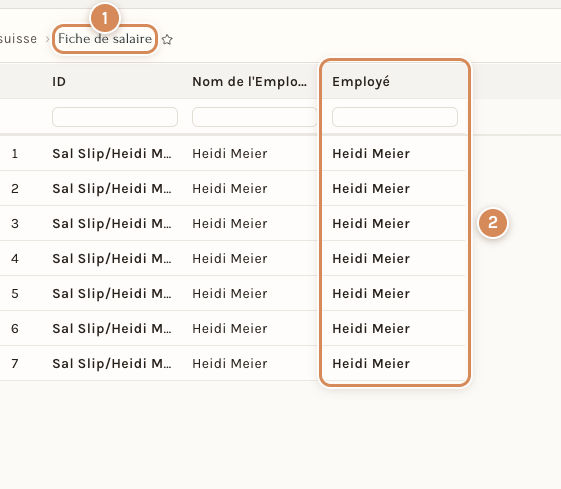Image resolution: width=561 pixels, height=489 pixels.
Task: Click row number 5 cell
Action: coord(15,294)
